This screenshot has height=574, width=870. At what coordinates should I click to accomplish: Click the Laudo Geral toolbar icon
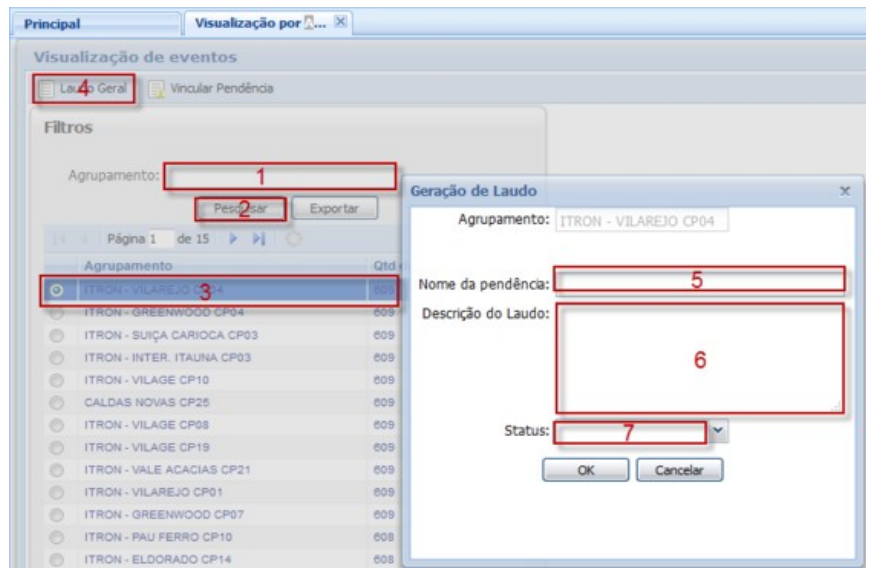pyautogui.click(x=47, y=89)
